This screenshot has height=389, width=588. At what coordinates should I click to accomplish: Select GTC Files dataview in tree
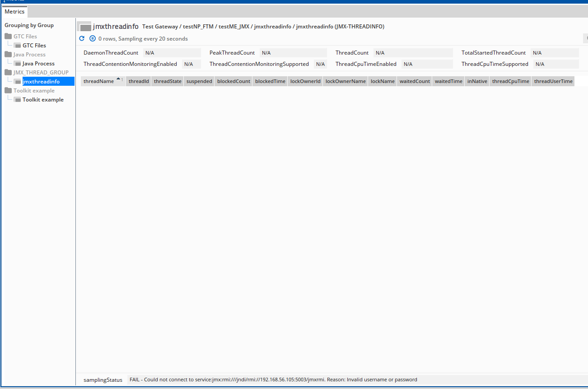34,45
